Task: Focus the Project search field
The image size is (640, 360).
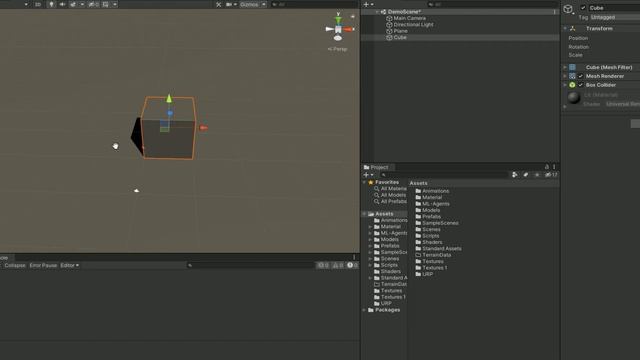Action: coord(444,175)
